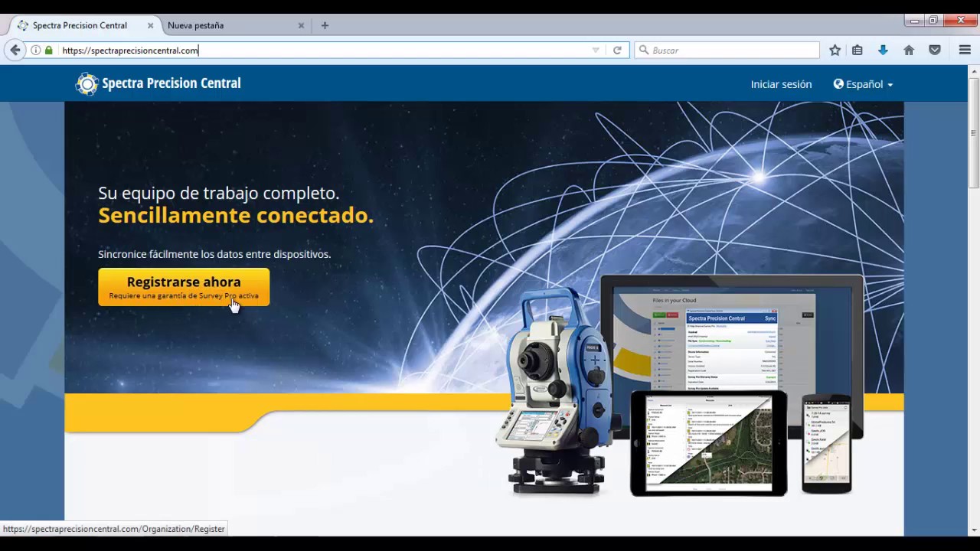Viewport: 980px width, 551px height.
Task: Click the Spectra Precision Central logo icon
Action: tap(87, 83)
